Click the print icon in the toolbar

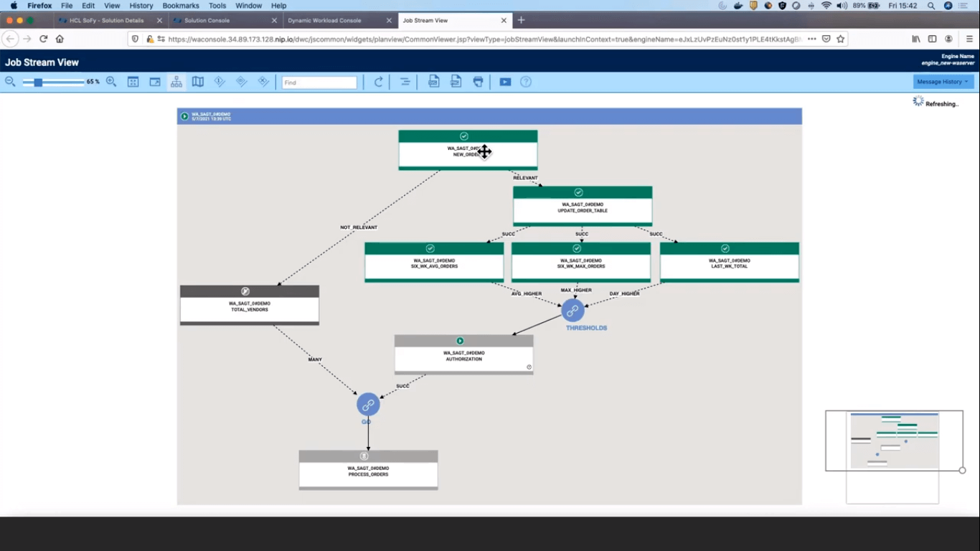point(478,83)
